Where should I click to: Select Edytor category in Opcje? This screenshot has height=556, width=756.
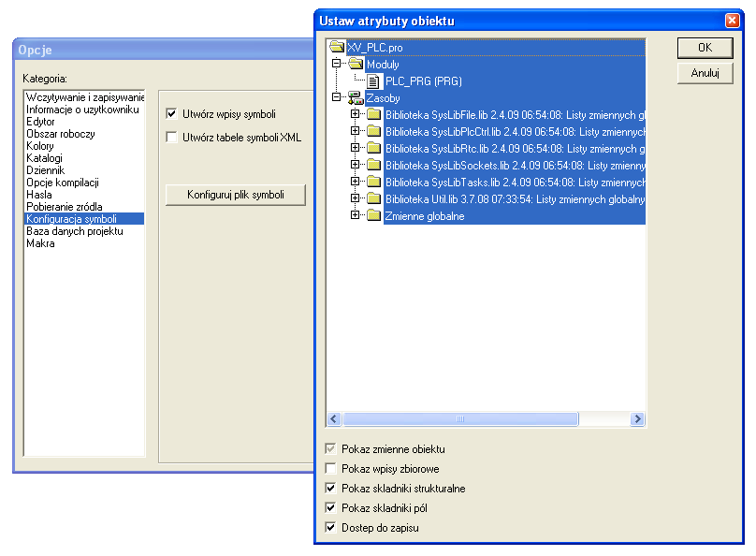point(84,122)
